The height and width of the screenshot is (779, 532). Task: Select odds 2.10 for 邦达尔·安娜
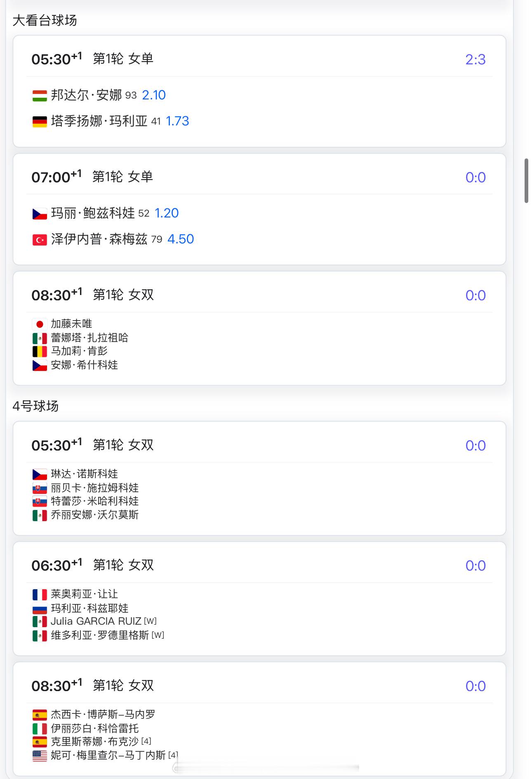(154, 95)
